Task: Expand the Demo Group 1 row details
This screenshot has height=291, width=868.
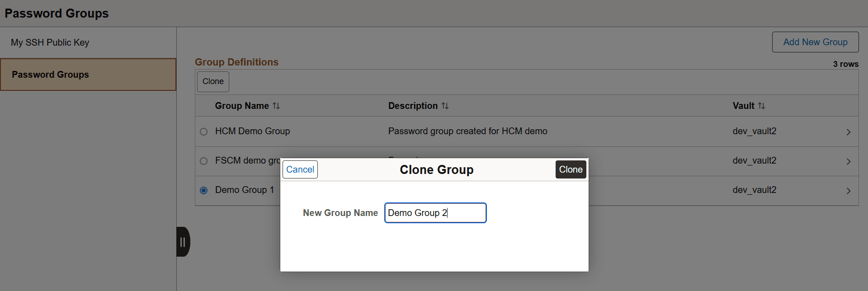Action: click(848, 190)
